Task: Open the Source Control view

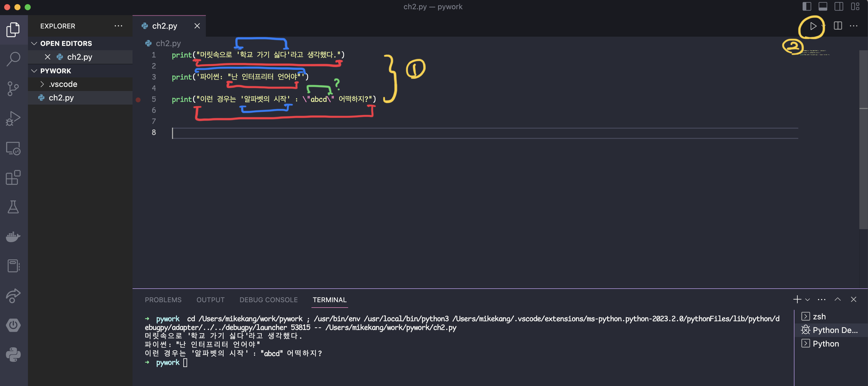Action: tap(14, 89)
